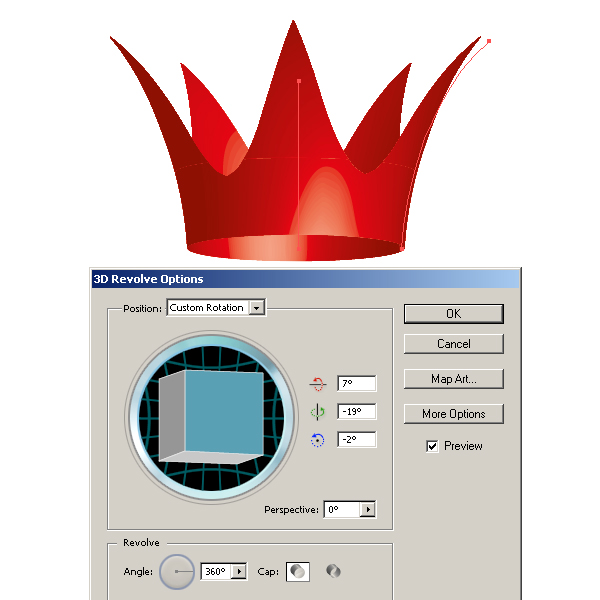This screenshot has height=600, width=600.
Task: Open the Map Art dialog
Action: pyautogui.click(x=454, y=379)
